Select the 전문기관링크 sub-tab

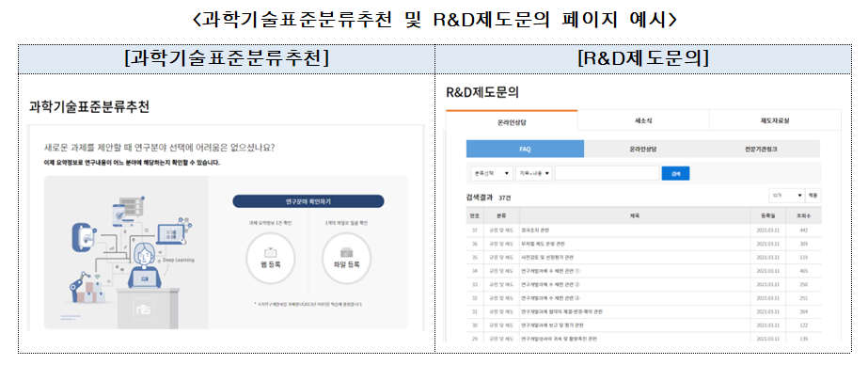(x=761, y=149)
